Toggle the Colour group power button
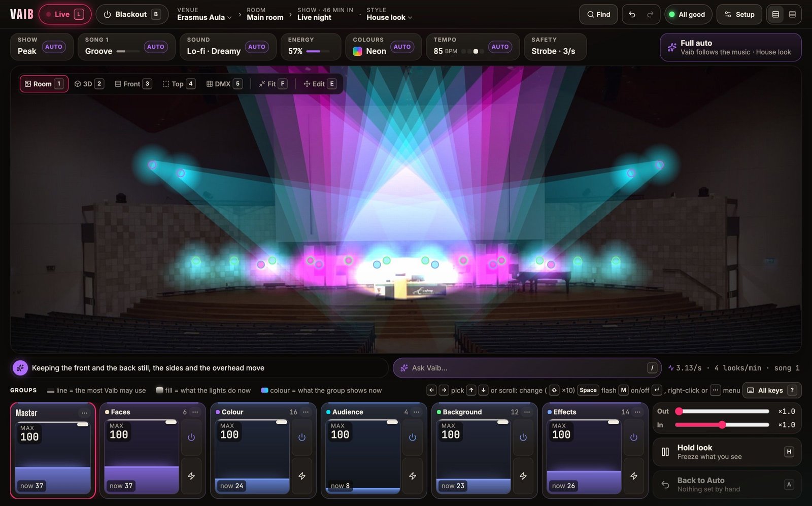The width and height of the screenshot is (812, 506). click(302, 437)
